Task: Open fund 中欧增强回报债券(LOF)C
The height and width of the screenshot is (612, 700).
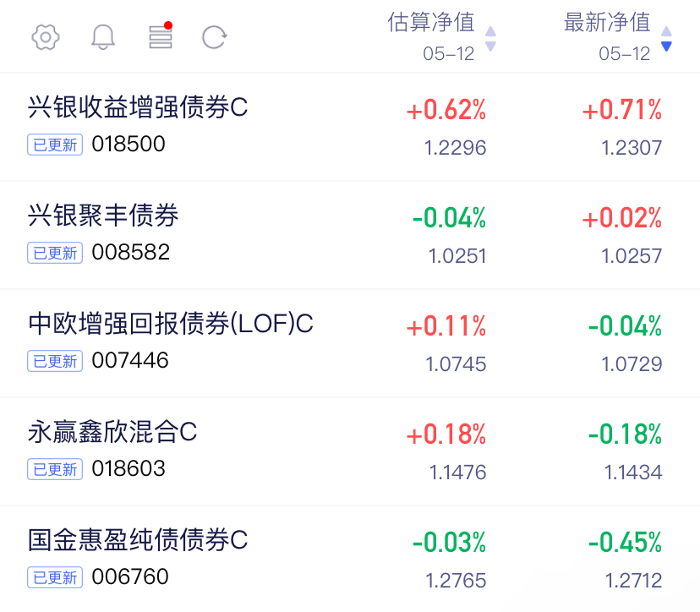Action: (x=171, y=324)
